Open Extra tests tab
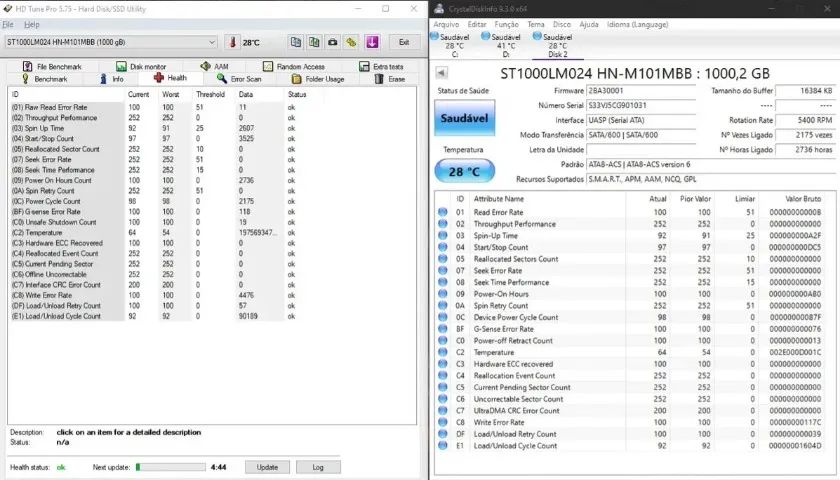This screenshot has height=480, width=840. click(381, 66)
